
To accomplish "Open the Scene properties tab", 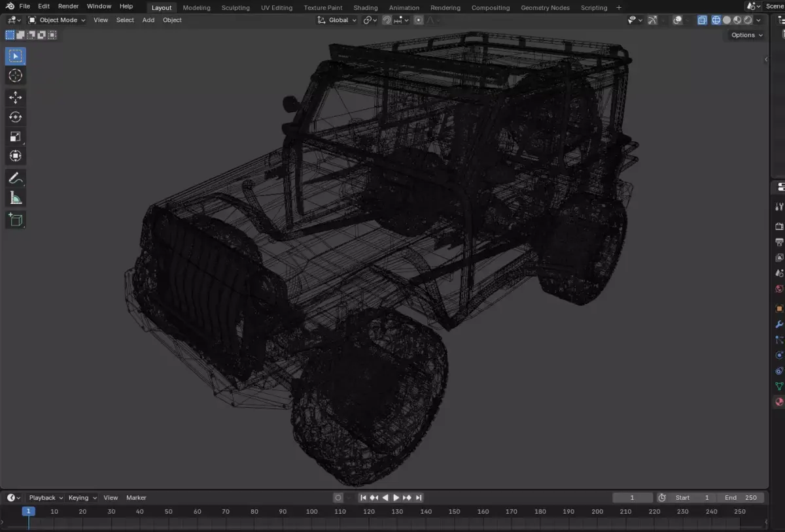I will [x=778, y=273].
